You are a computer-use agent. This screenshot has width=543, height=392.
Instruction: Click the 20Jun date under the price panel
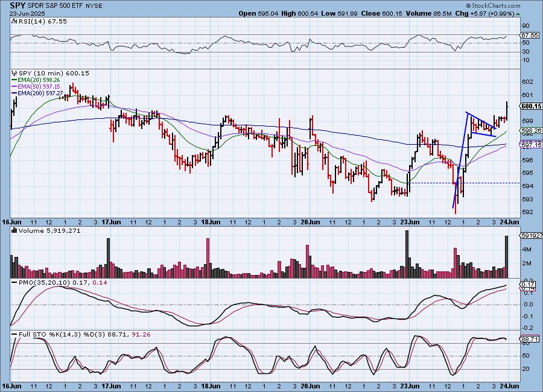(x=310, y=222)
